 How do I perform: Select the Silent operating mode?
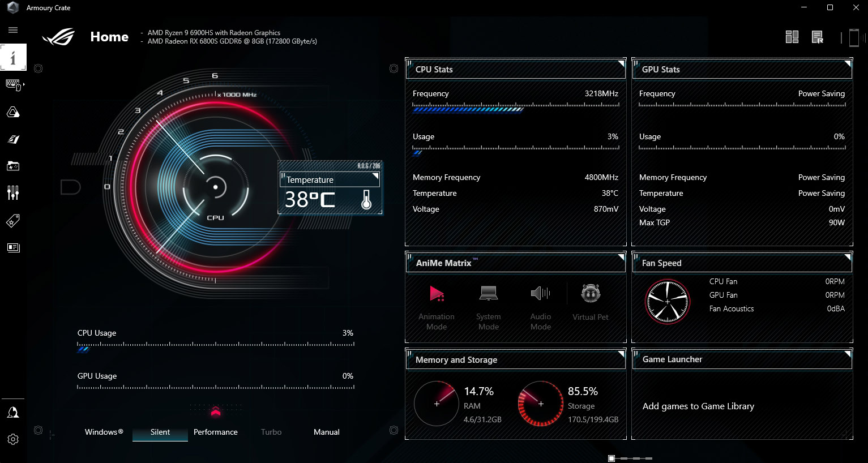160,432
